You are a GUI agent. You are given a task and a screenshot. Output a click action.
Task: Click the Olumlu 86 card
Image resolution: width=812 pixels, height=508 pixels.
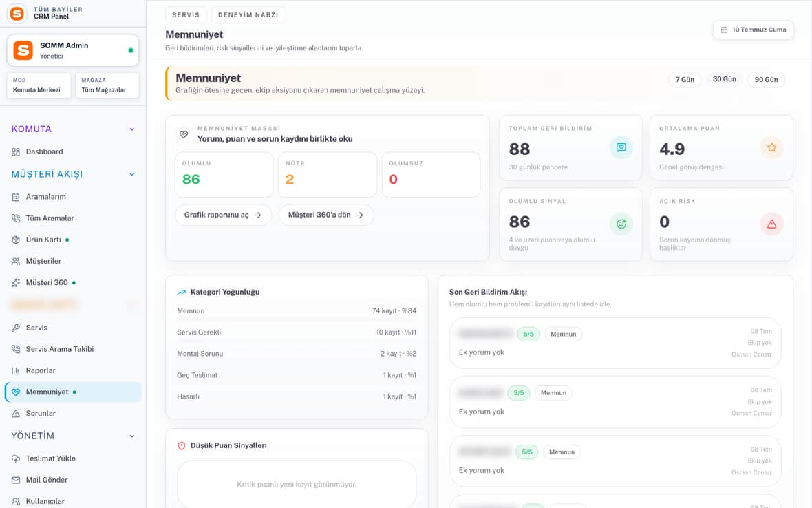point(224,175)
